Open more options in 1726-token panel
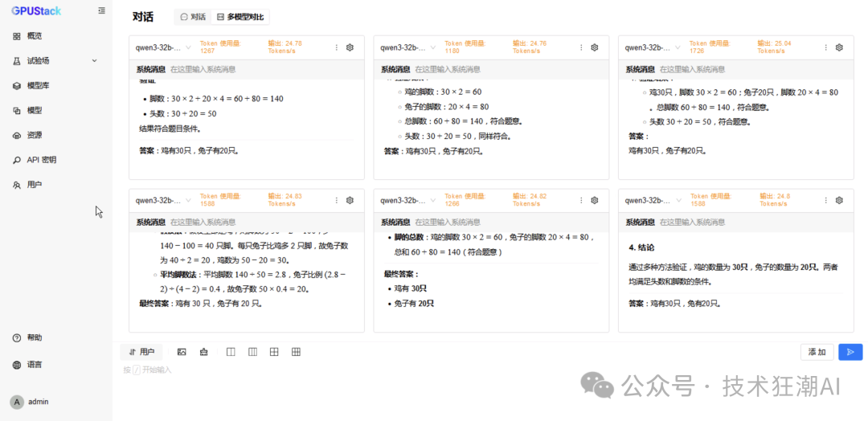Screen dimensions: 868x421 coord(826,47)
